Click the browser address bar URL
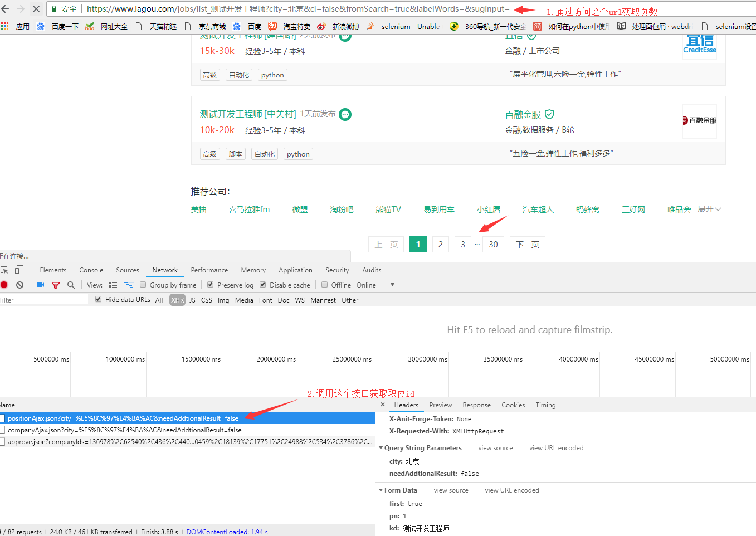 (x=298, y=9)
